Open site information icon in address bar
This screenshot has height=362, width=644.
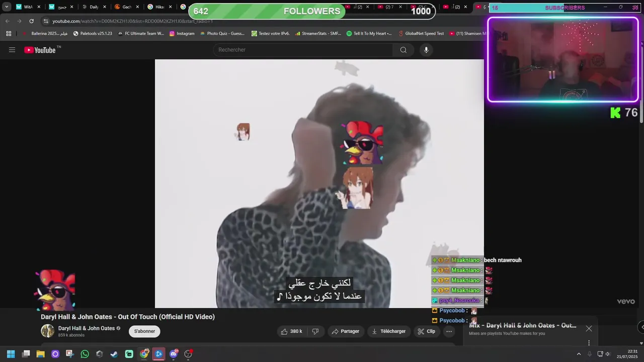pos(46,21)
